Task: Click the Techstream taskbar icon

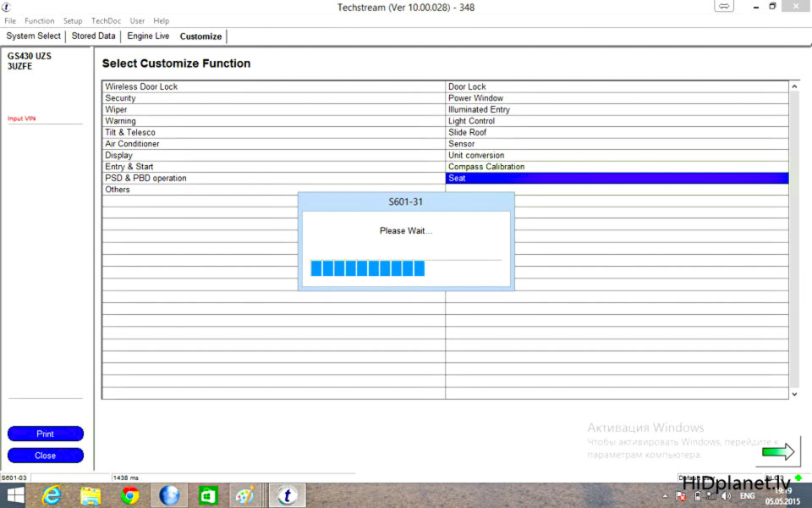Action: tap(286, 495)
